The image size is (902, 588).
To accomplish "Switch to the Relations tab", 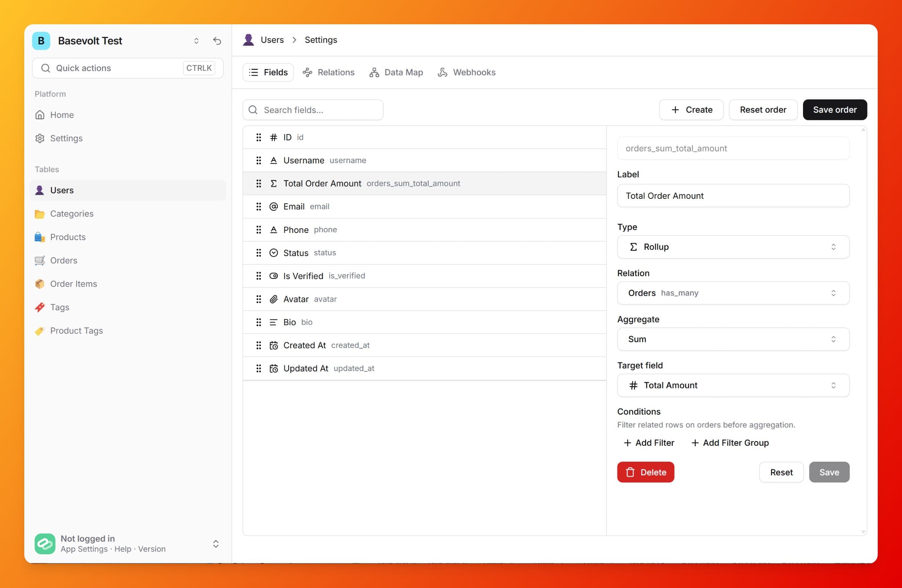I will tap(328, 72).
